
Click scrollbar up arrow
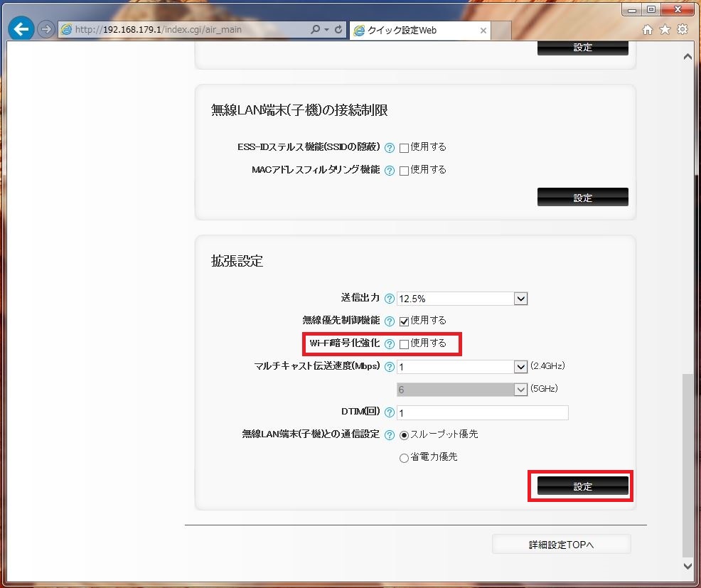coord(687,57)
